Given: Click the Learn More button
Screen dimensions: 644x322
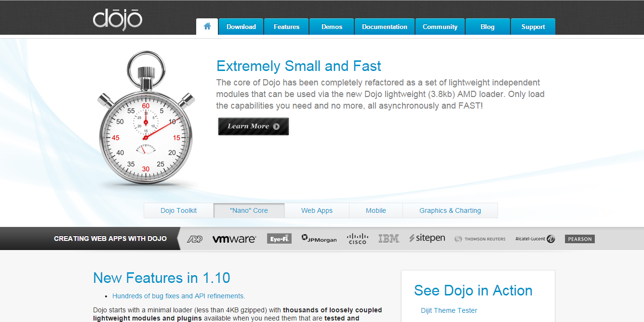Looking at the screenshot, I should [254, 126].
